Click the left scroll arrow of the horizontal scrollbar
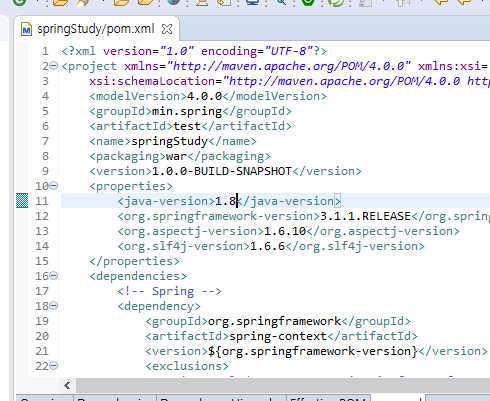Image resolution: width=490 pixels, height=401 pixels. pos(67,386)
